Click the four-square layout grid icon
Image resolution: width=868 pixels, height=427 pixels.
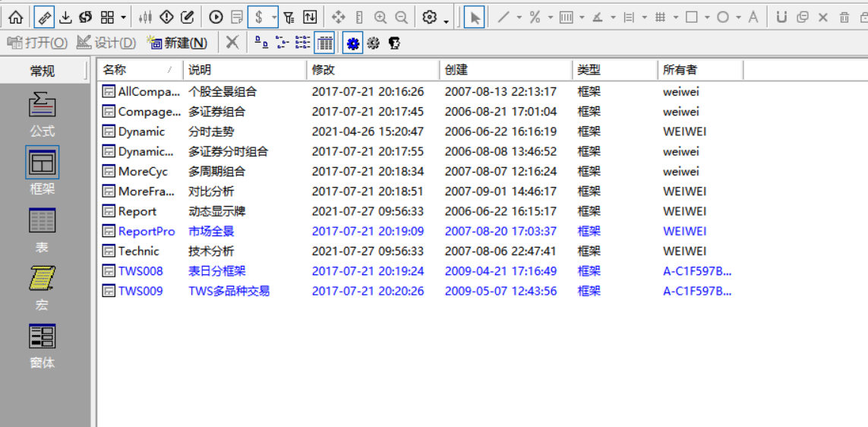click(107, 17)
